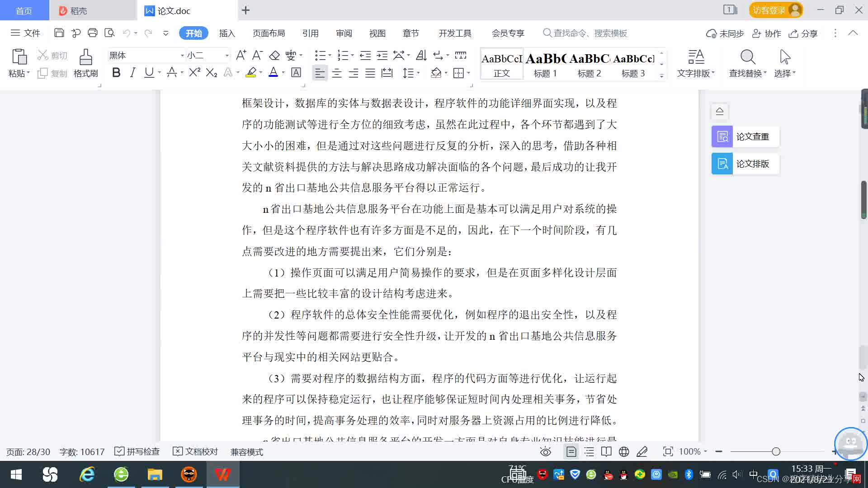The width and height of the screenshot is (868, 488).
Task: Toggle eye protection mode icon
Action: (x=546, y=452)
